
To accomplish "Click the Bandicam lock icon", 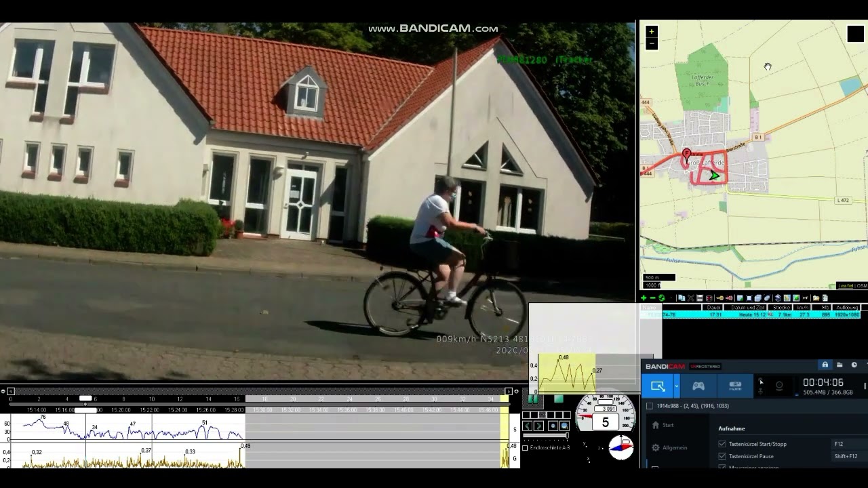I will coord(825,365).
